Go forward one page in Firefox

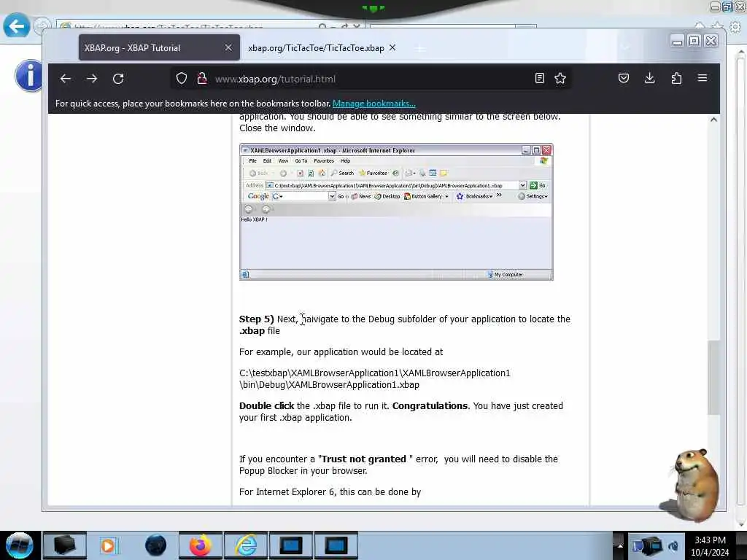coord(92,79)
